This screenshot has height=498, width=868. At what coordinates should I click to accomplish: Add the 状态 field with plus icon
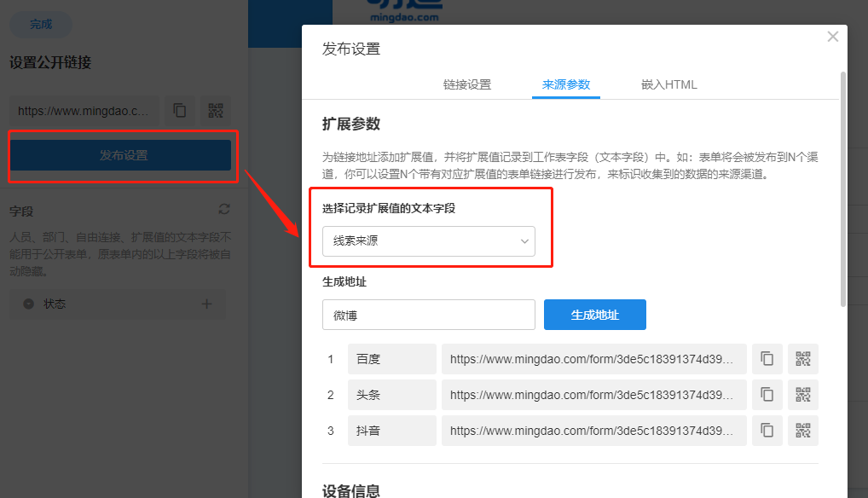pyautogui.click(x=206, y=304)
